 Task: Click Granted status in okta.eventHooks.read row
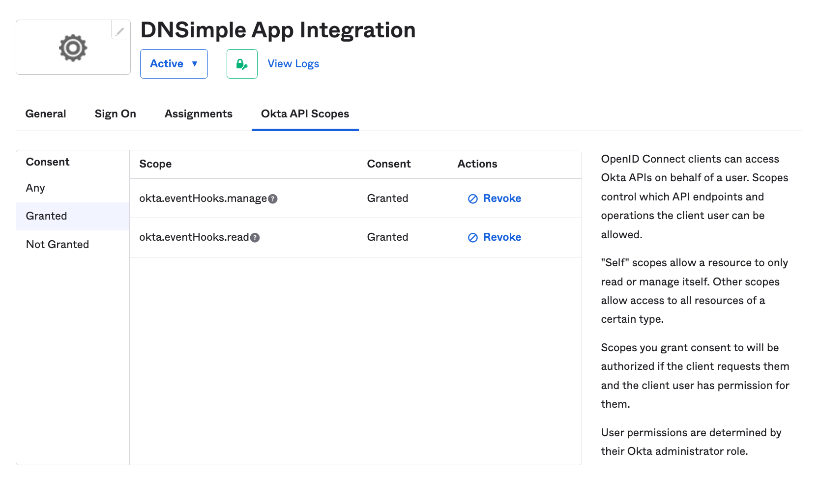point(388,237)
